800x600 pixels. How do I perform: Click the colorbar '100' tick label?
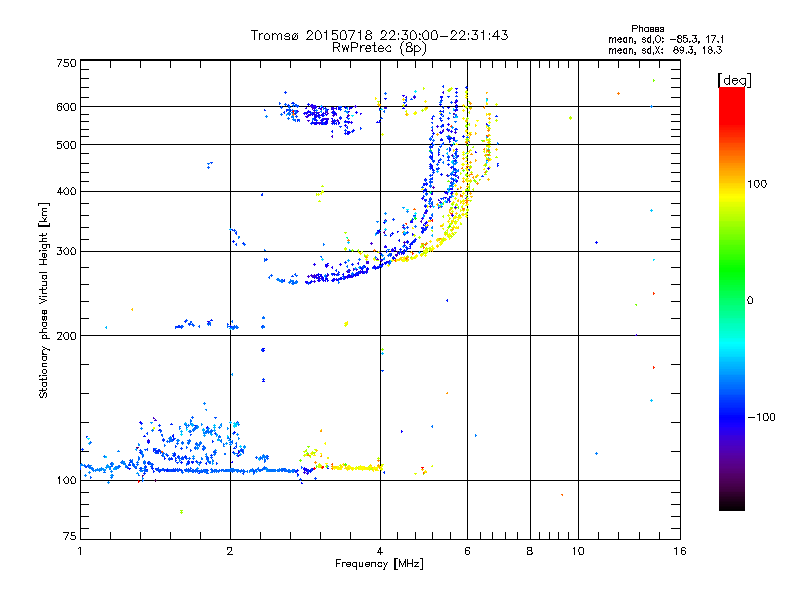757,184
